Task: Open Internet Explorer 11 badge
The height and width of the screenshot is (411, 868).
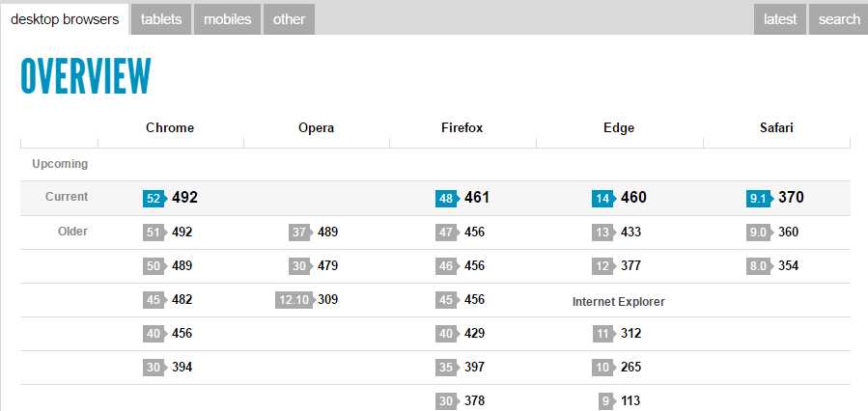Action: [603, 334]
